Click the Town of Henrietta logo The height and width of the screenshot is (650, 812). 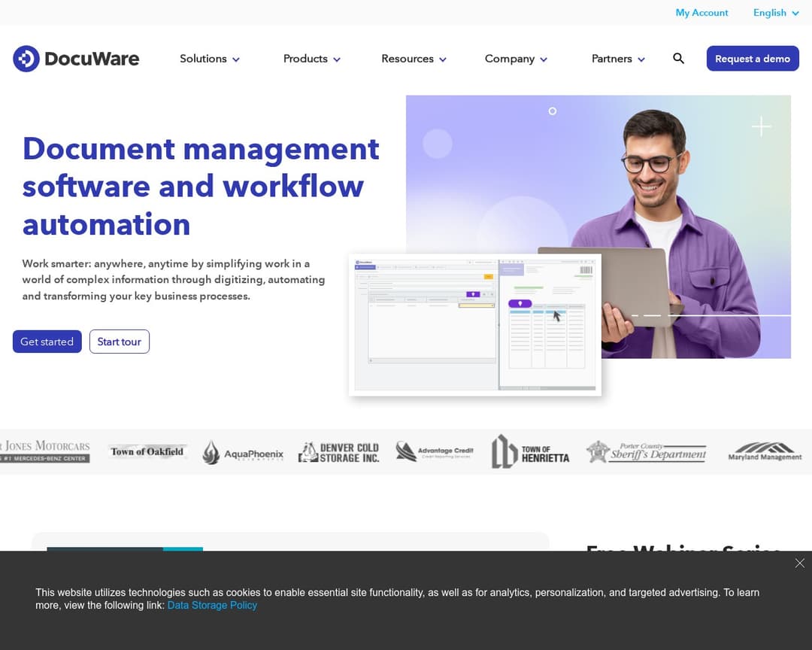[x=530, y=451]
